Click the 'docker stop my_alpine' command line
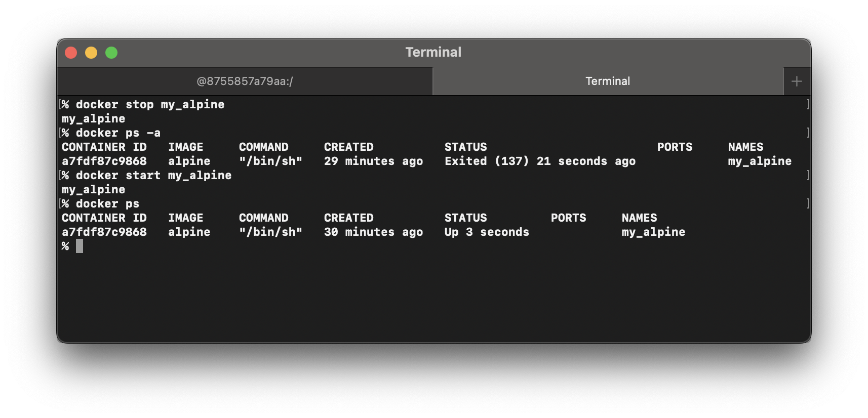 tap(150, 105)
